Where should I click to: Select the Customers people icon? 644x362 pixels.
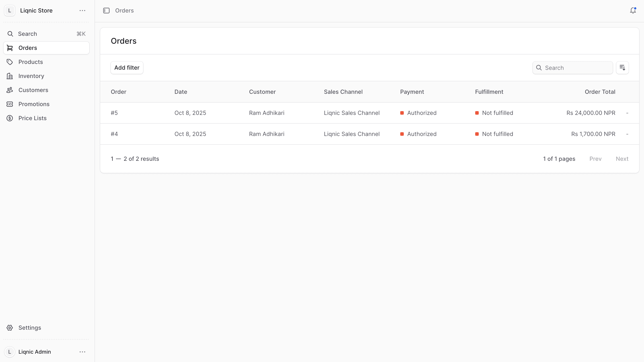pos(10,90)
